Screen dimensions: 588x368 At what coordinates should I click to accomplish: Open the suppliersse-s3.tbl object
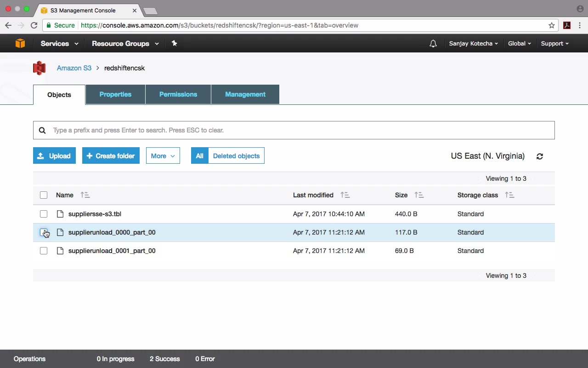pos(95,214)
